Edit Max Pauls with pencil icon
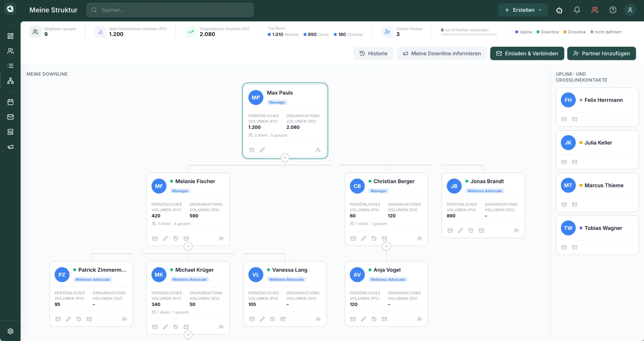Viewport: 644px width, 341px height. (262, 150)
